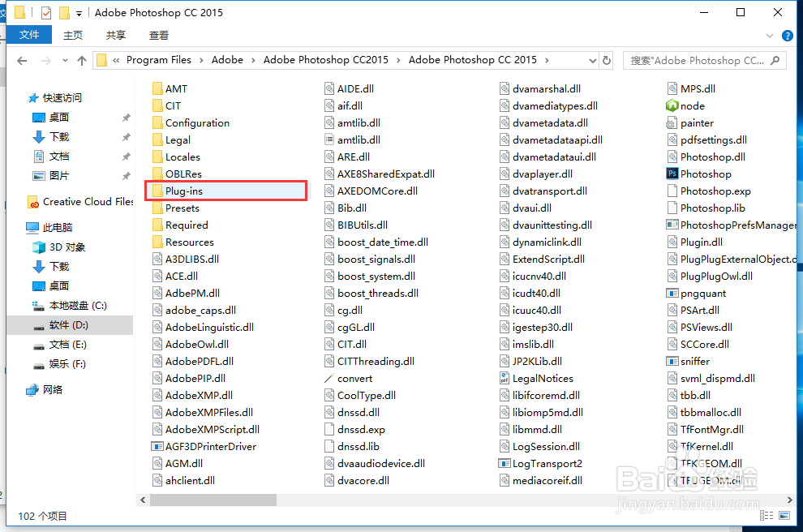Select the ExtendScript.dll file
Image resolution: width=803 pixels, height=532 pixels.
pyautogui.click(x=542, y=259)
